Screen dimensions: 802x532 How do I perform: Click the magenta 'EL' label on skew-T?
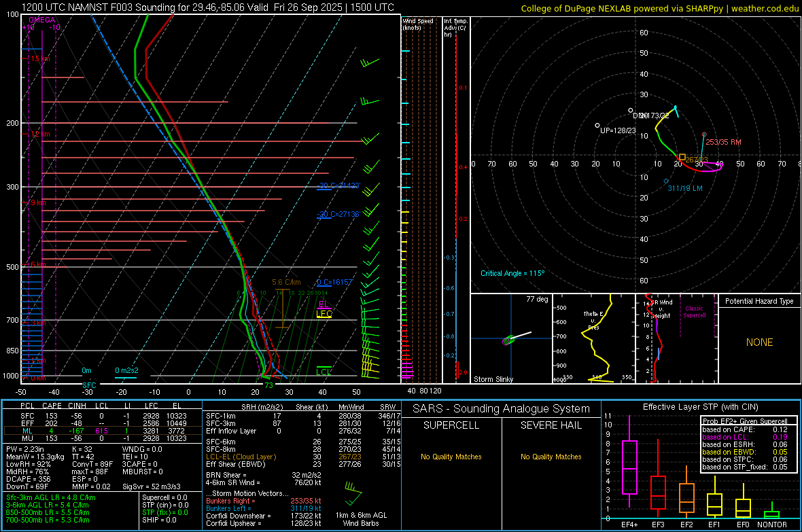[324, 304]
